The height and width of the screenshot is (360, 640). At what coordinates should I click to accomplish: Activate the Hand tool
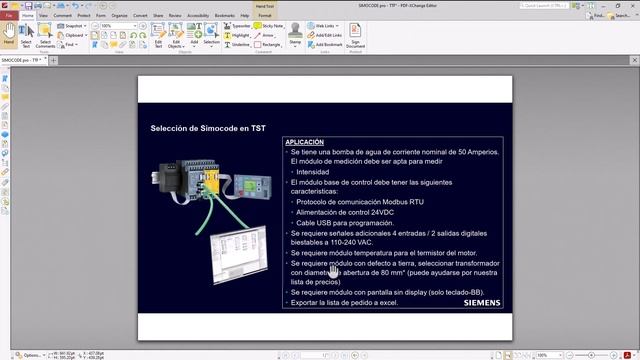pos(9,34)
